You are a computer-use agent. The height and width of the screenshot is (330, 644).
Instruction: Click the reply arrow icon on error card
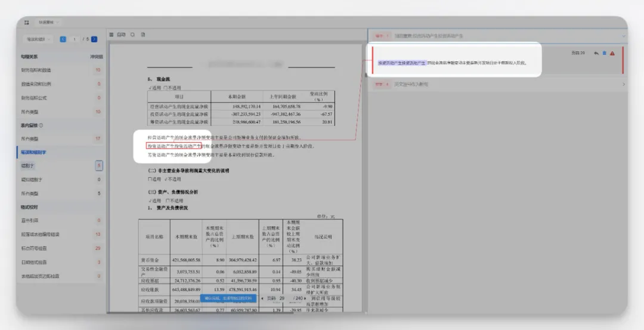click(596, 53)
